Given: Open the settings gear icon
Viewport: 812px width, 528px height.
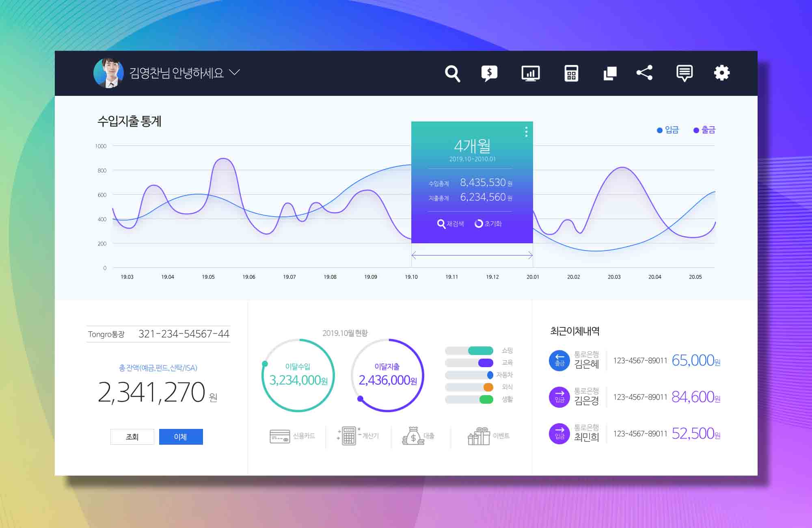Looking at the screenshot, I should 722,73.
